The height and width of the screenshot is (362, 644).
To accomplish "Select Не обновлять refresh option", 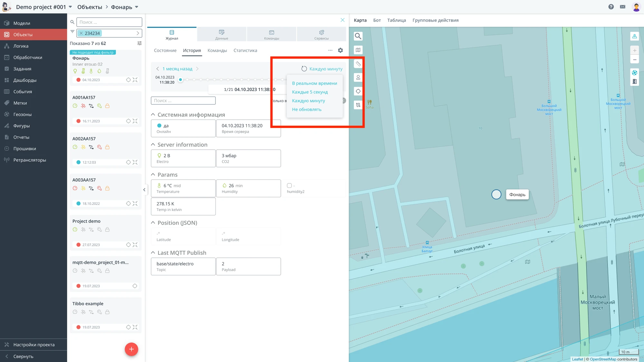I will coord(307,109).
